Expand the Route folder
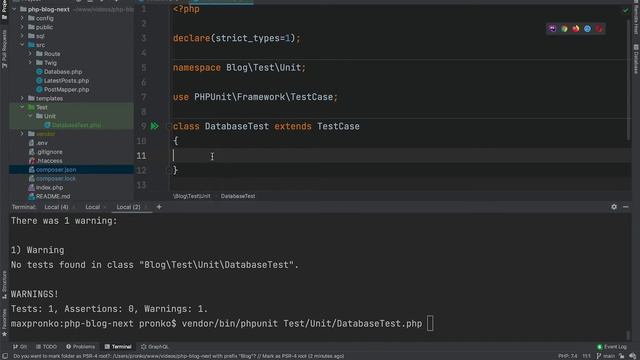640x360 pixels. click(30, 53)
